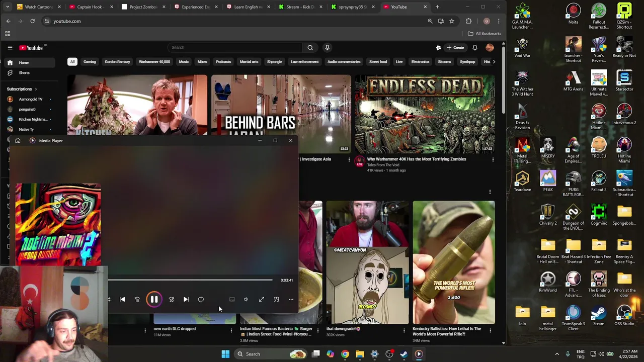Open Media Player more options menu
Image resolution: width=644 pixels, height=362 pixels.
pos(291,299)
